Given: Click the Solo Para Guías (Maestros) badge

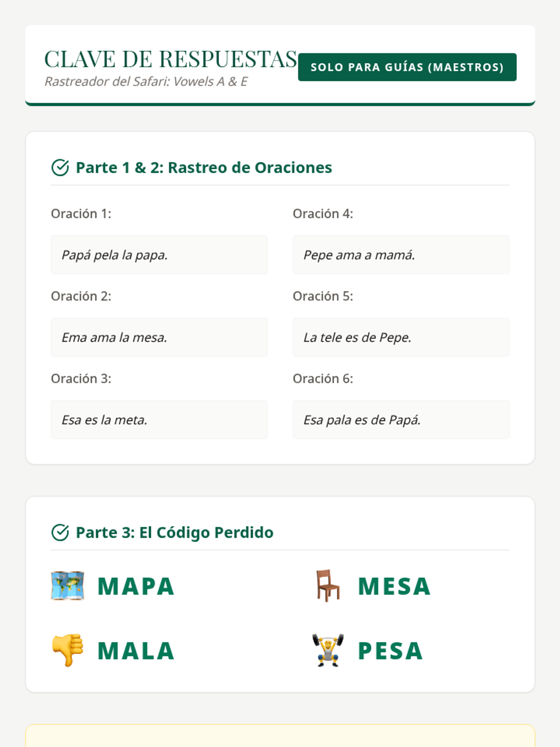Looking at the screenshot, I should 407,67.
